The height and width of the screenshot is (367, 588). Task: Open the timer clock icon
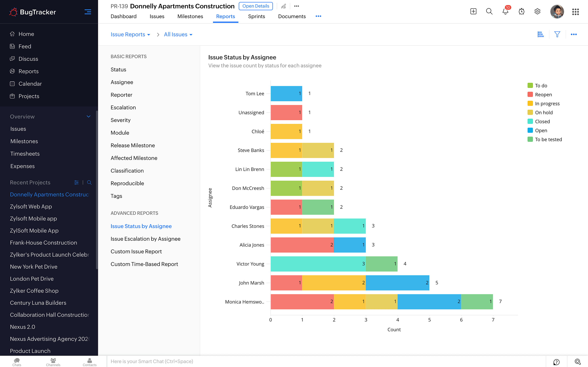[521, 11]
